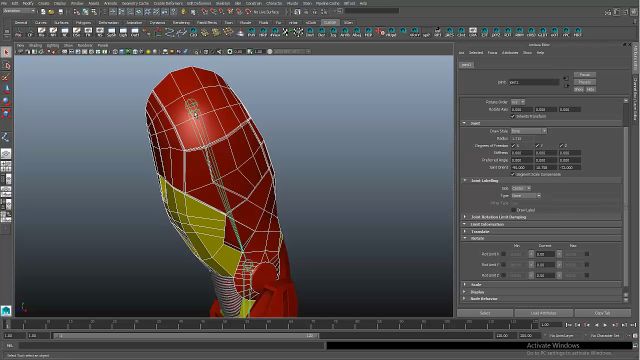Click the four-view layout icon
Image resolution: width=640 pixels, height=360 pixels.
(x=6, y=166)
